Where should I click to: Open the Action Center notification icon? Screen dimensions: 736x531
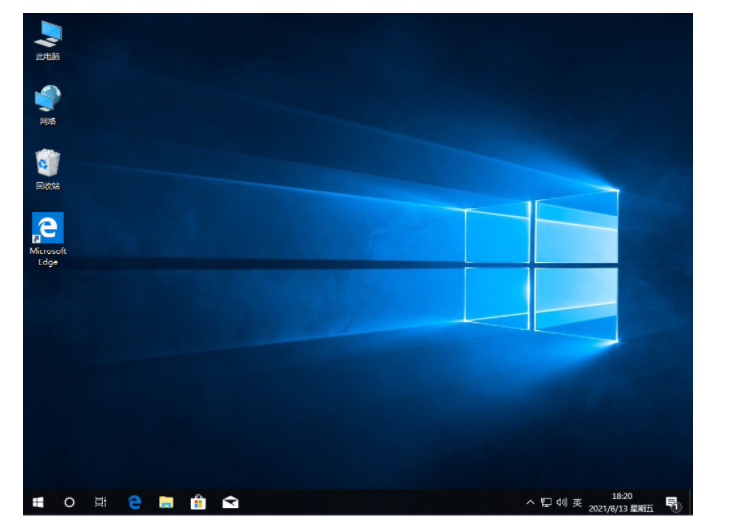coord(672,502)
